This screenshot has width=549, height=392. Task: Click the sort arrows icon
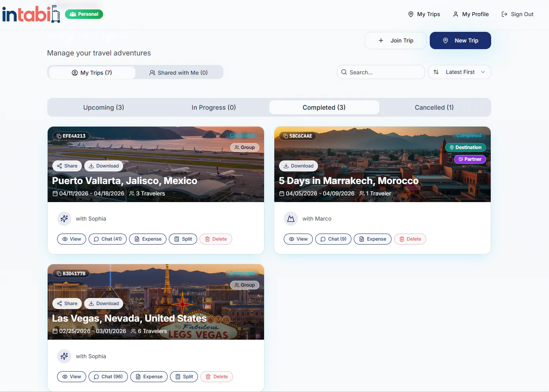[436, 72]
